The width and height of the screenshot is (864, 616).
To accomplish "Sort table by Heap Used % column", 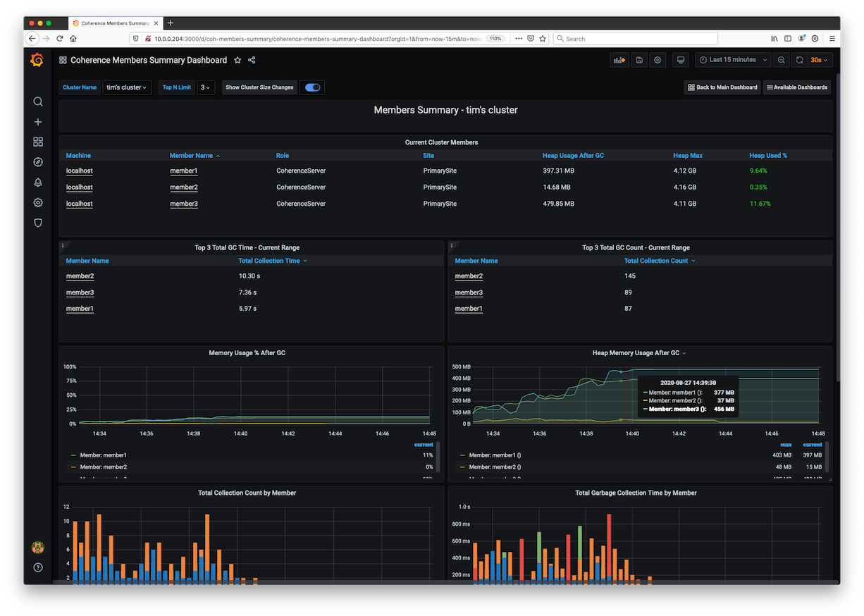I will pos(767,156).
